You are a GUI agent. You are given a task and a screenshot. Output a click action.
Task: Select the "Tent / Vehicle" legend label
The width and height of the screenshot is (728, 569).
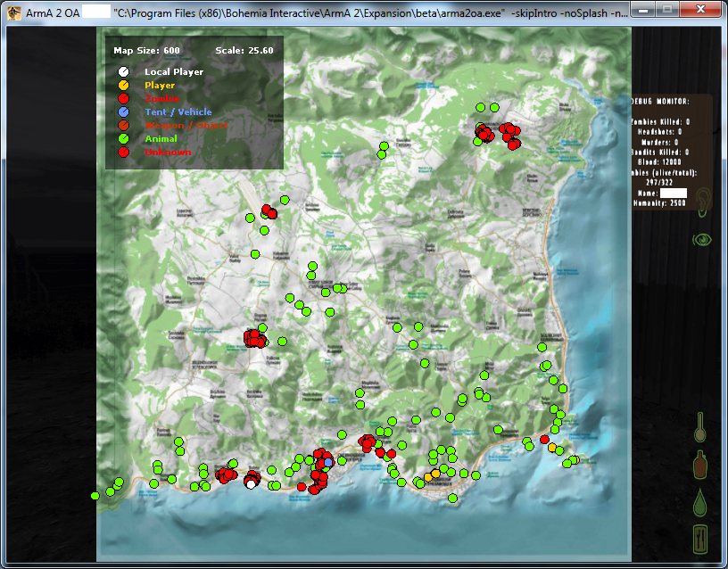click(x=178, y=111)
